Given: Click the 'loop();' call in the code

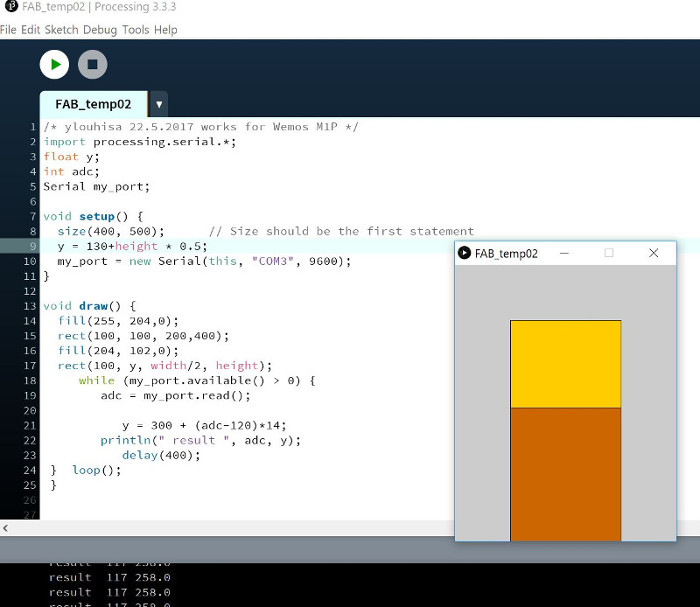Looking at the screenshot, I should click(x=96, y=470).
